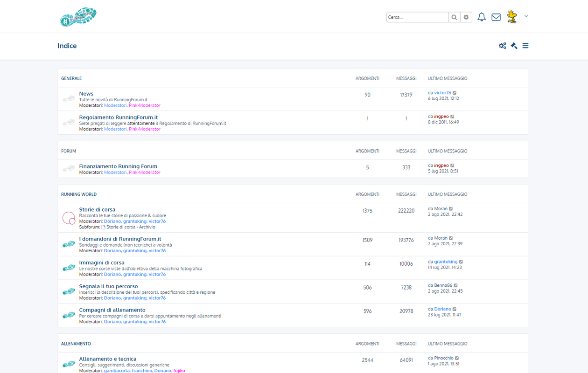The height and width of the screenshot is (373, 588).
Task: View latest post icon in Compagni di allenamento row
Action: 455,309
